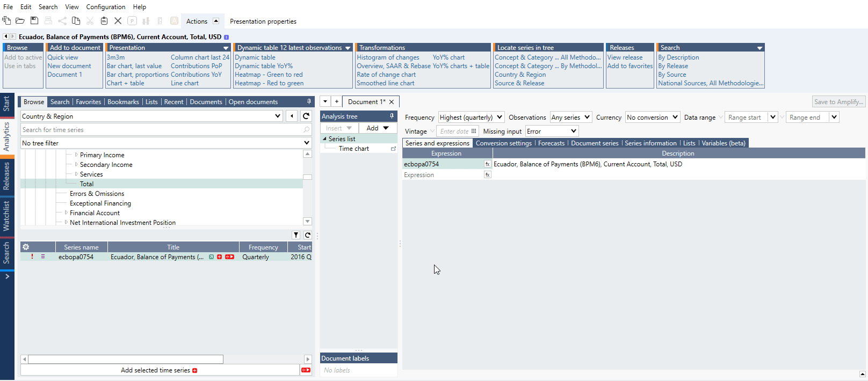Pin the Browse panel header

(x=309, y=101)
